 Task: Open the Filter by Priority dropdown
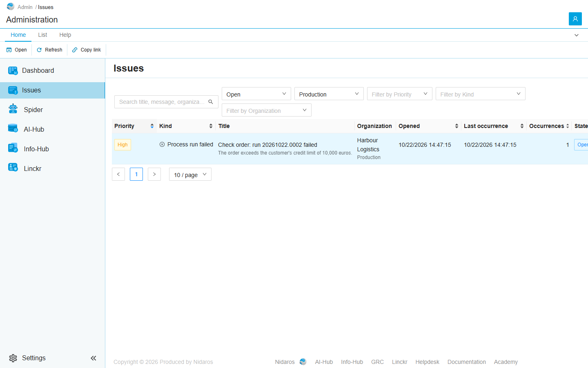[399, 94]
